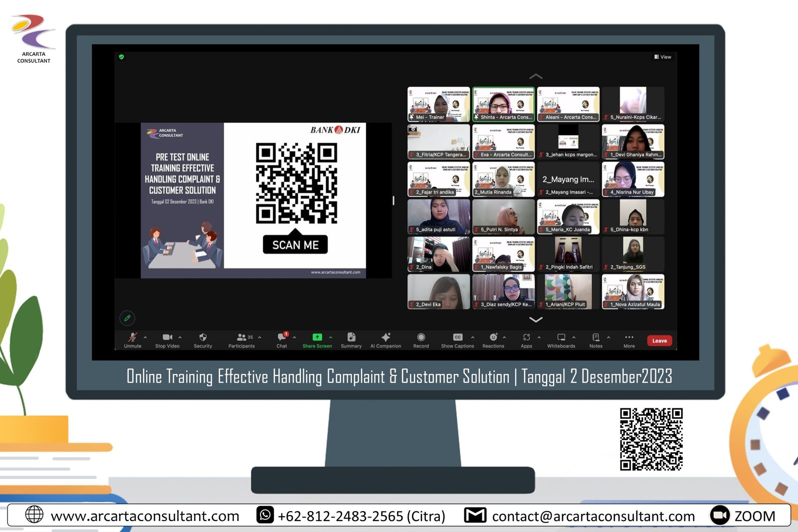This screenshot has height=532, width=798.
Task: Click the green Share Screen icon
Action: click(317, 338)
